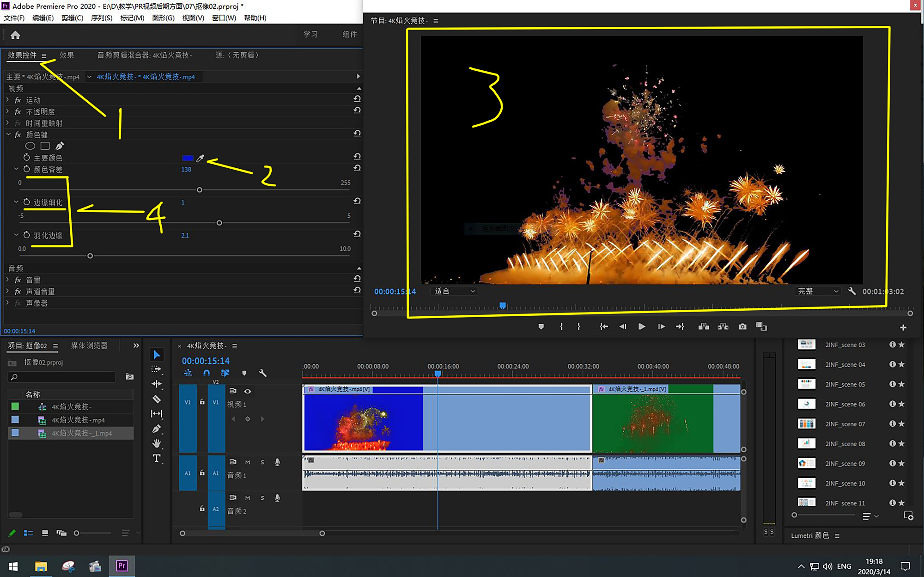Open the 完整 playback resolution dropdown

(x=817, y=291)
